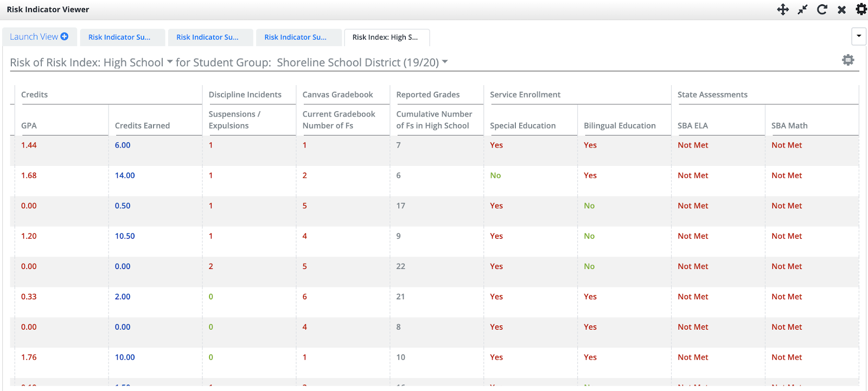
Task: Click the Launch View link
Action: point(34,37)
